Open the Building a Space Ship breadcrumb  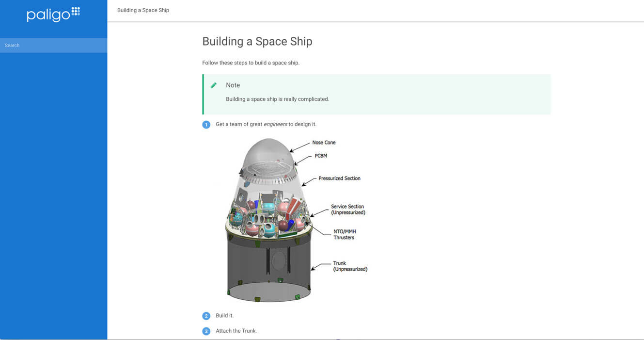coord(143,10)
